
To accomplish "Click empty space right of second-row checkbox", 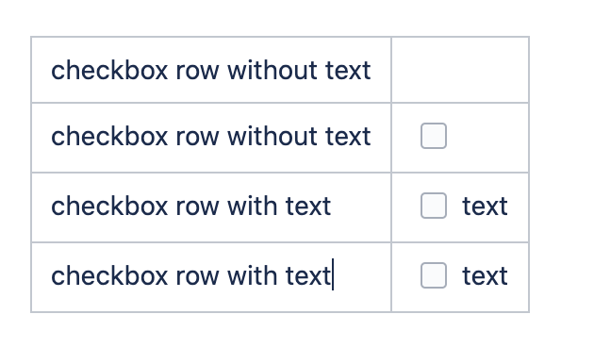I will [487, 137].
